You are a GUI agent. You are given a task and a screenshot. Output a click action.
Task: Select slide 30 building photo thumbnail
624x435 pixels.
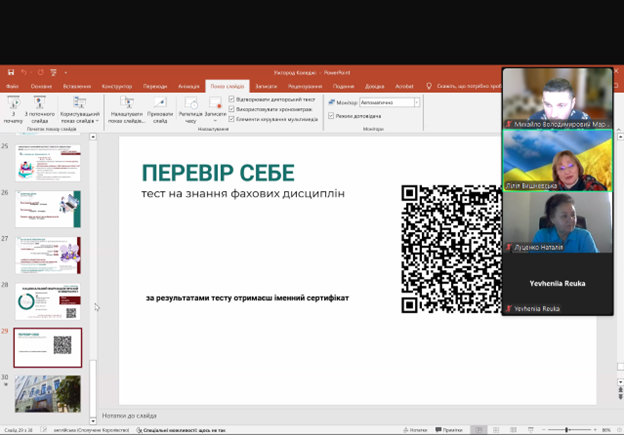tap(48, 394)
